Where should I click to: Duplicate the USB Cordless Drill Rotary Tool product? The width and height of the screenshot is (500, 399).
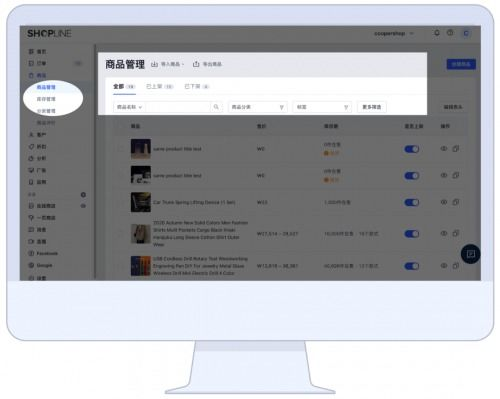point(456,266)
